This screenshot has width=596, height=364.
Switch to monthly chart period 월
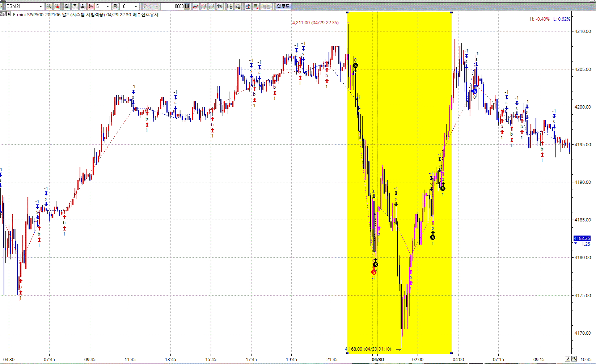83,7
